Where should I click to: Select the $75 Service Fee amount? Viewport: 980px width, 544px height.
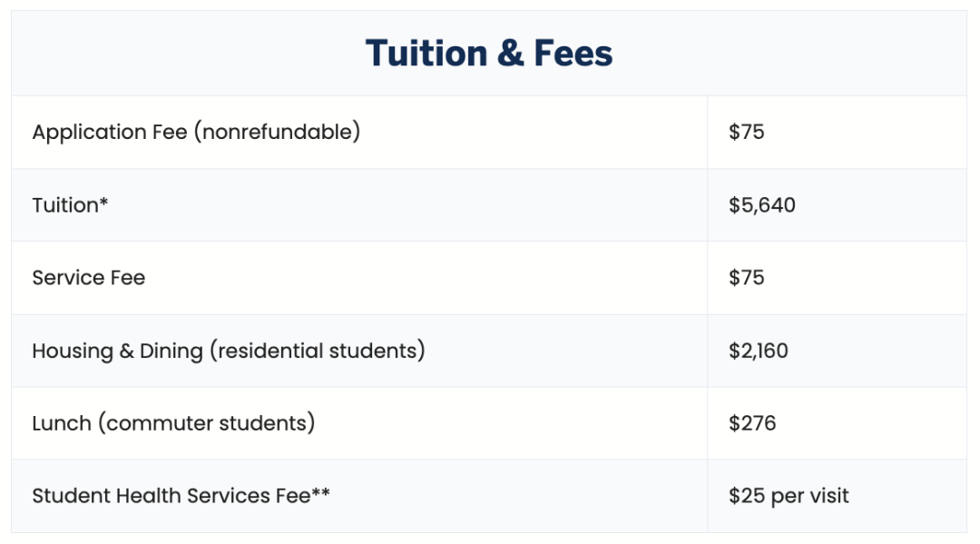746,278
